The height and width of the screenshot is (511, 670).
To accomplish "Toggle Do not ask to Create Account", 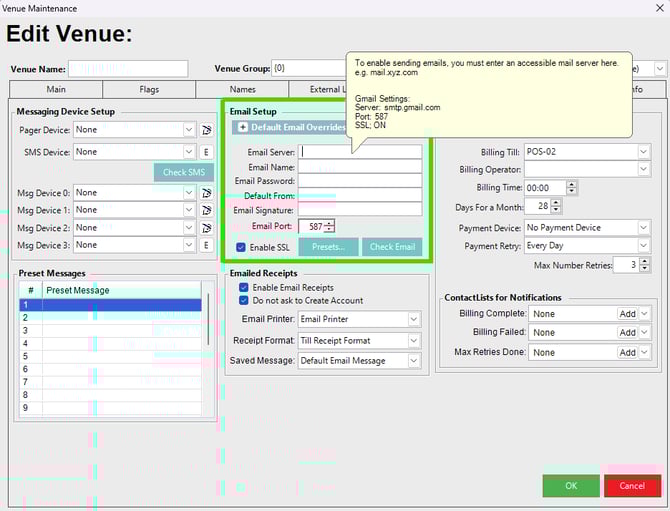I will tap(243, 300).
